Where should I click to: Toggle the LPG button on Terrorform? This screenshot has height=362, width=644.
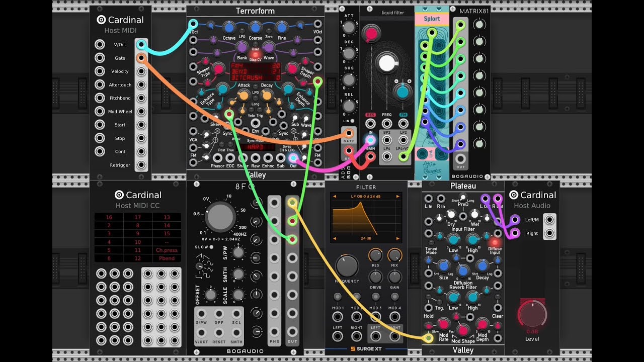(256, 86)
